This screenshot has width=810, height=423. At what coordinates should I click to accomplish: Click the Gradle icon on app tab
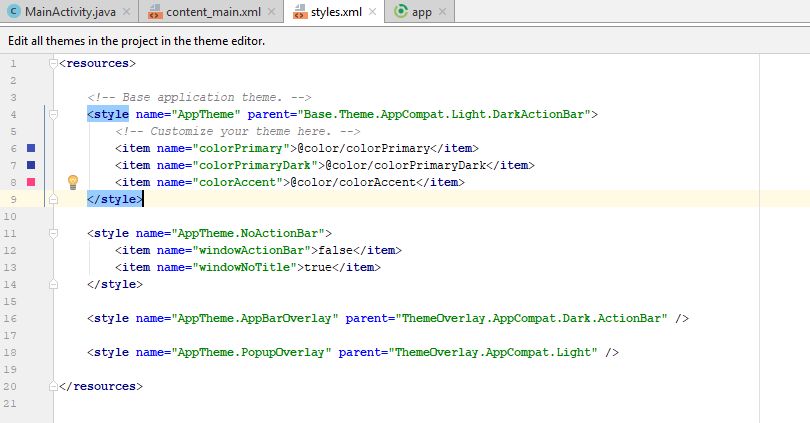[x=400, y=11]
